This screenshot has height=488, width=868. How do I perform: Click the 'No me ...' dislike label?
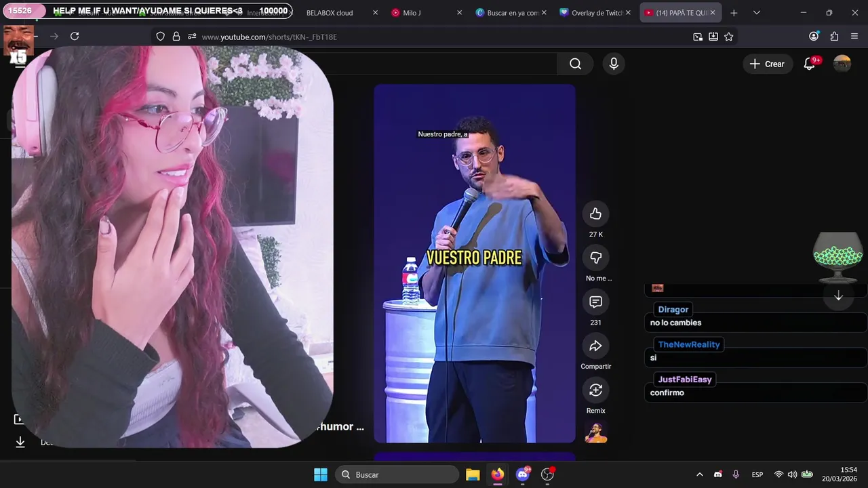[598, 279]
